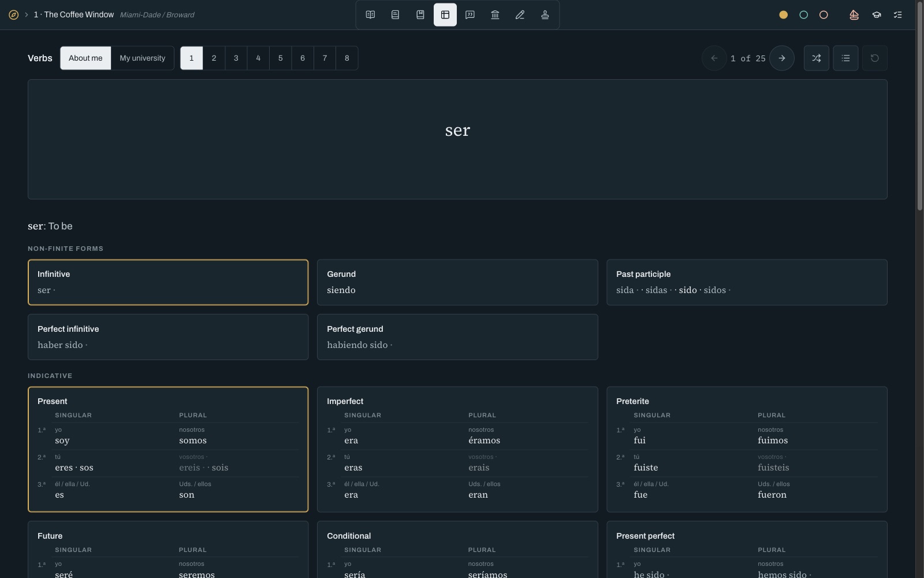
Task: Click the compass logo icon at top-left
Action: pyautogui.click(x=13, y=14)
